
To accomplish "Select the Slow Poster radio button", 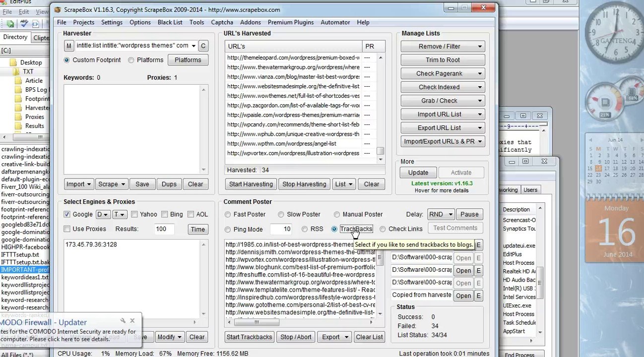I will pos(281,214).
